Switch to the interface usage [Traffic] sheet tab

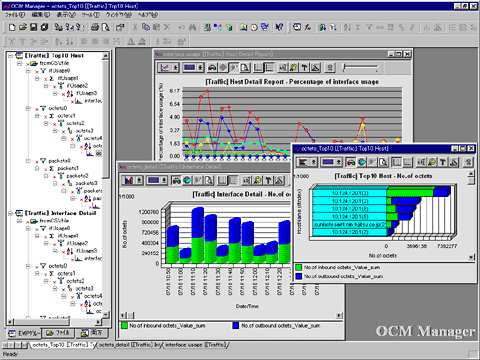196,345
